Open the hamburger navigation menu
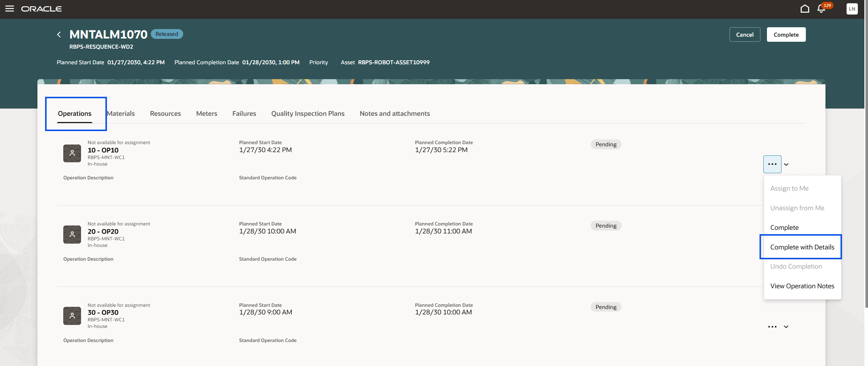Image resolution: width=868 pixels, height=366 pixels. [x=10, y=9]
